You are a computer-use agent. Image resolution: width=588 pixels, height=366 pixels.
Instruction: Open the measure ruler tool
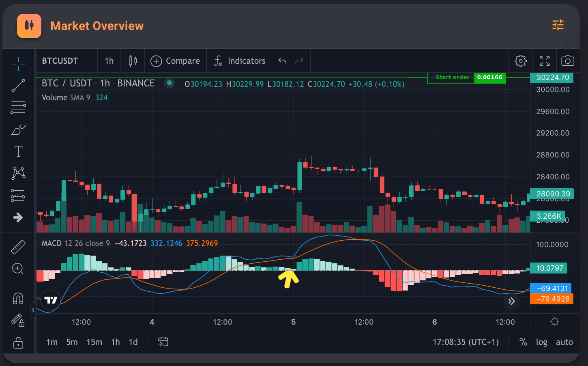(18, 247)
